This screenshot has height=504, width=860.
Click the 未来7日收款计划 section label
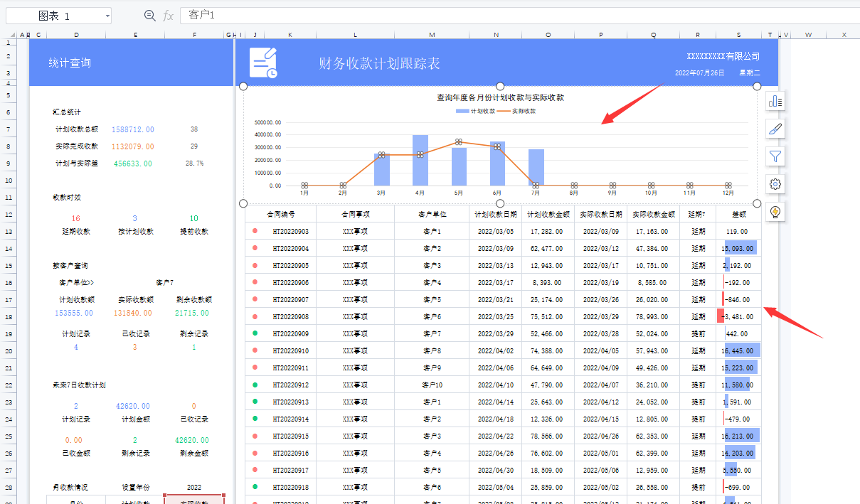[79, 385]
